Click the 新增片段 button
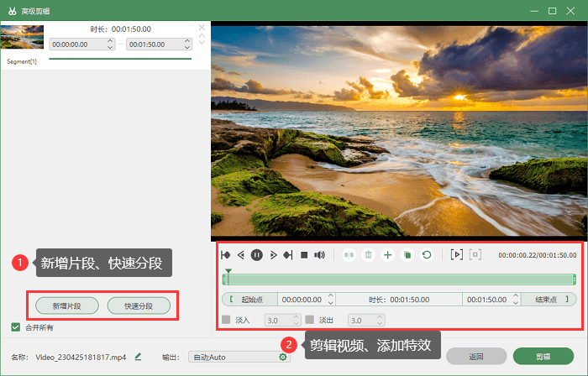This screenshot has width=588, height=376. 67,306
